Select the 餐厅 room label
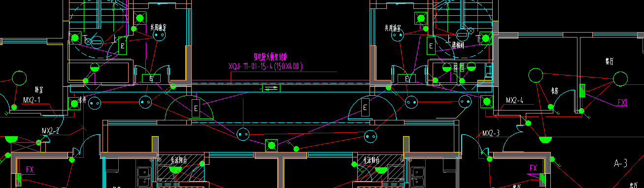 click(610, 62)
